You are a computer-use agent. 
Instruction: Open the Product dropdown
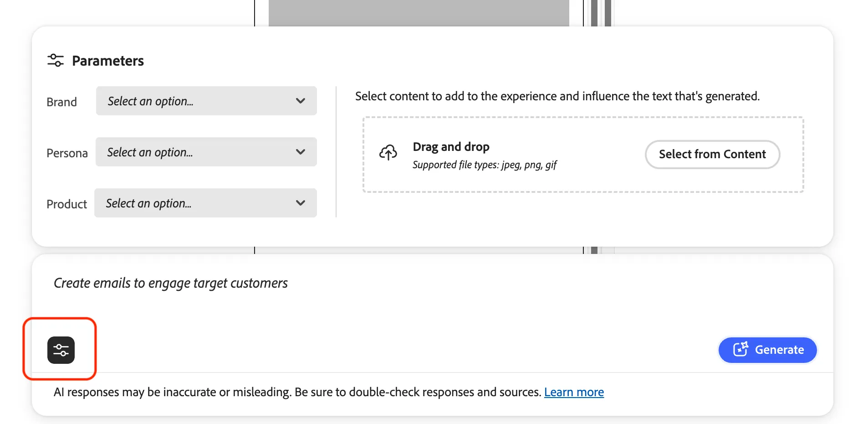pos(205,203)
